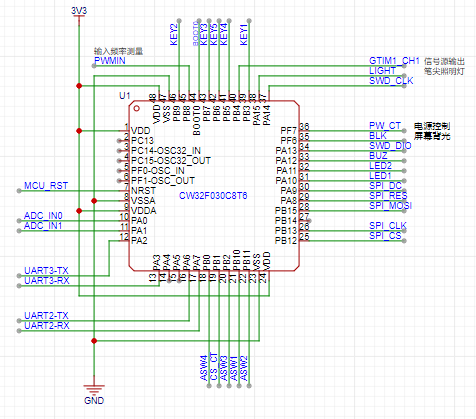
Task: Select the ASW4 net label
Action: (x=204, y=368)
